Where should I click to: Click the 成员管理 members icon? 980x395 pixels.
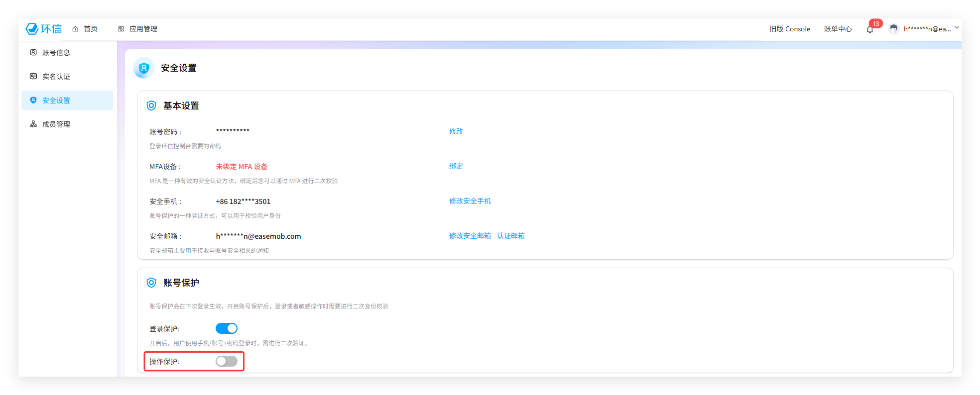pyautogui.click(x=33, y=124)
